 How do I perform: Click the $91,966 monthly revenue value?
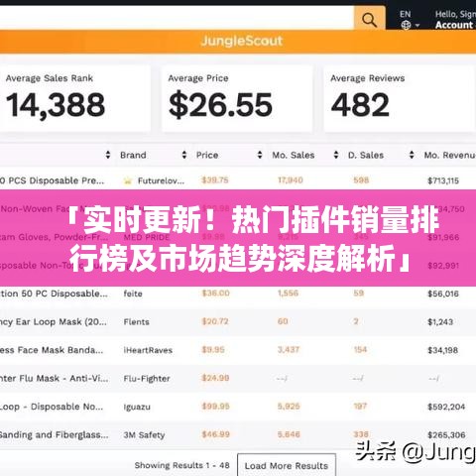[443, 237]
